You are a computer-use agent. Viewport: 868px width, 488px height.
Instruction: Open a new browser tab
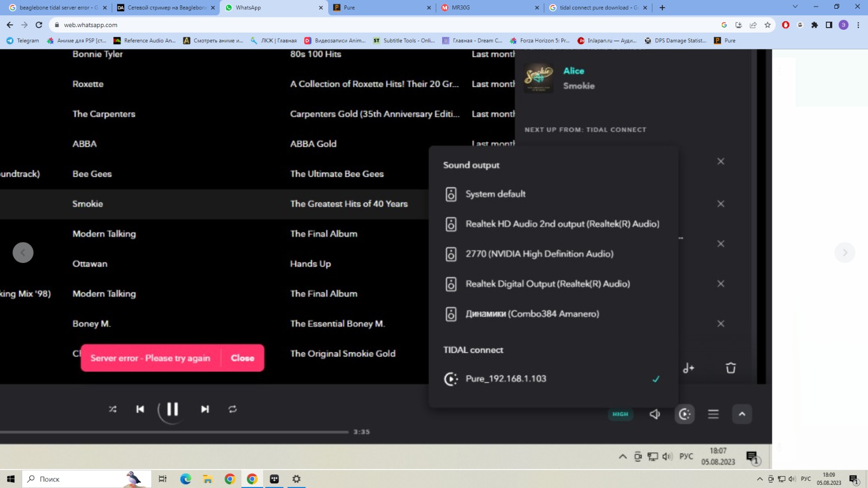(662, 8)
